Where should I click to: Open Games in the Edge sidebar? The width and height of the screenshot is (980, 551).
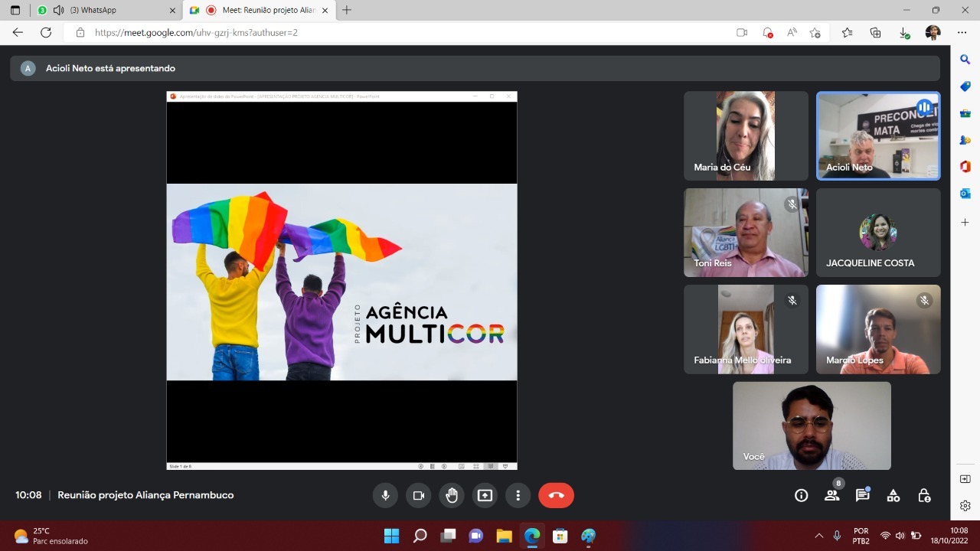[x=965, y=140]
